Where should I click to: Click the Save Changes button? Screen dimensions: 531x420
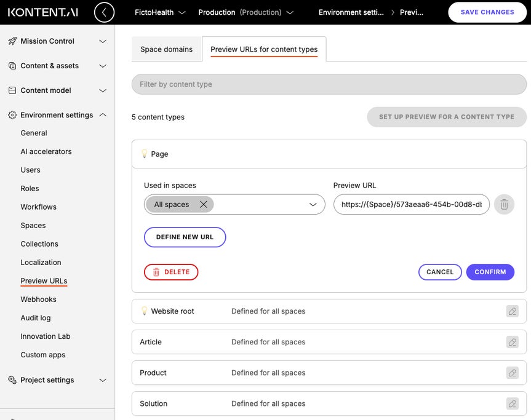pos(487,12)
